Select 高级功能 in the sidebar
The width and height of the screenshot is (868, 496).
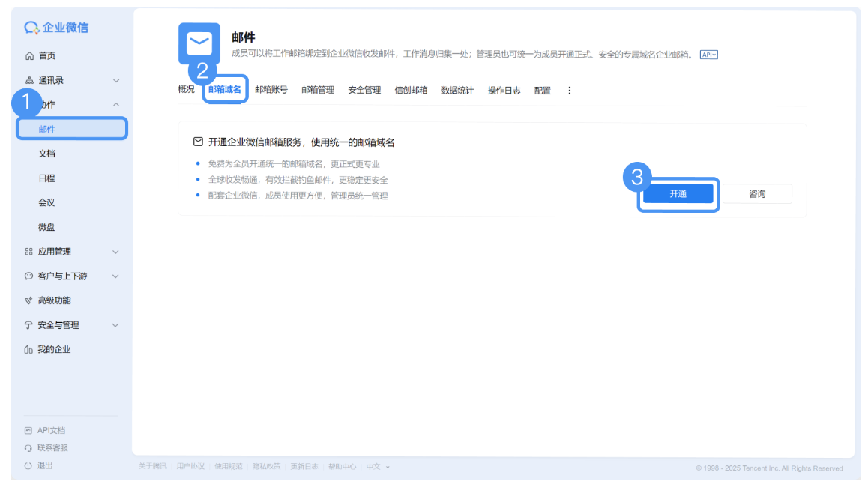pyautogui.click(x=46, y=300)
